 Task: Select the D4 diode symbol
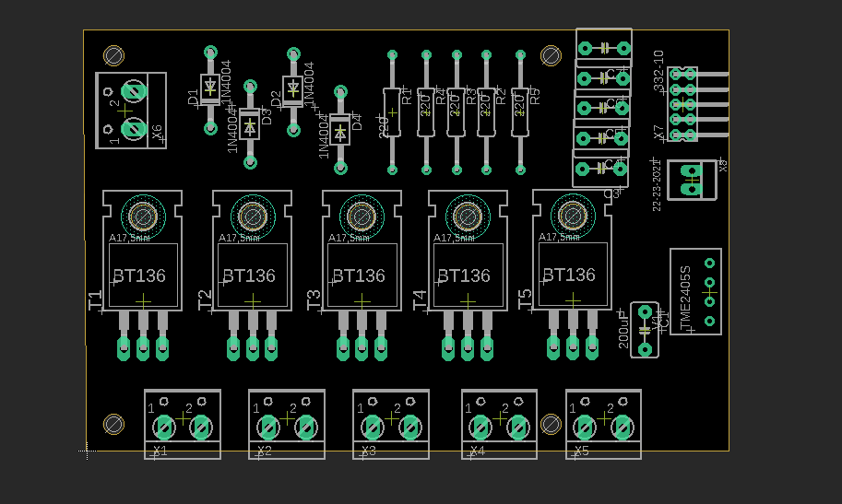tap(340, 132)
